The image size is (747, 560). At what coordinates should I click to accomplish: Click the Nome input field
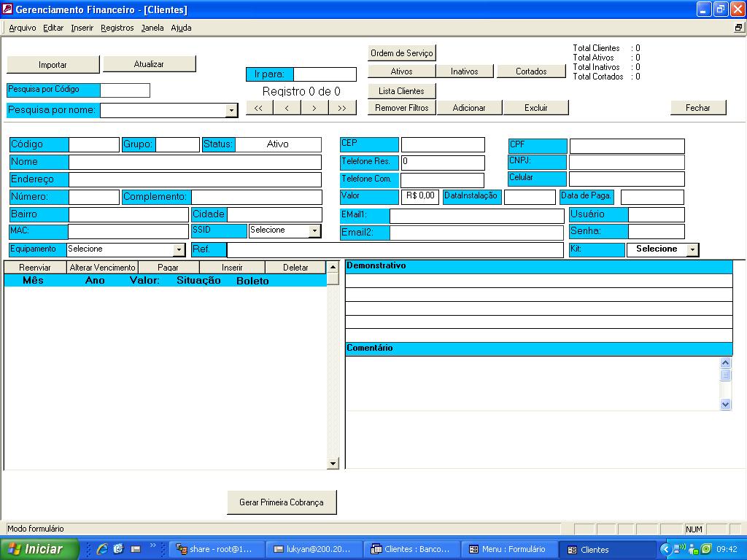point(196,162)
